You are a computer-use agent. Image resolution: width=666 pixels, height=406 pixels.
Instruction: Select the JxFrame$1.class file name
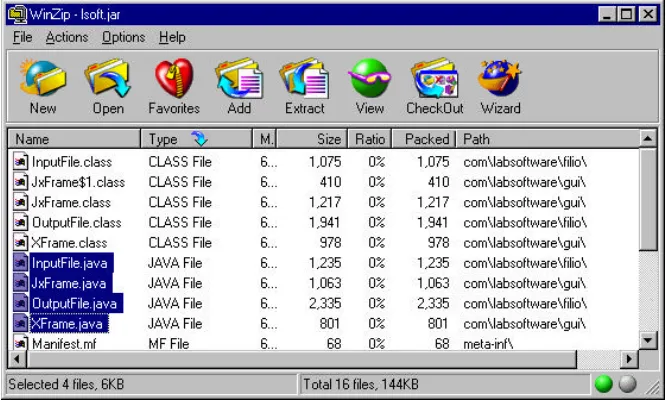coord(78,182)
